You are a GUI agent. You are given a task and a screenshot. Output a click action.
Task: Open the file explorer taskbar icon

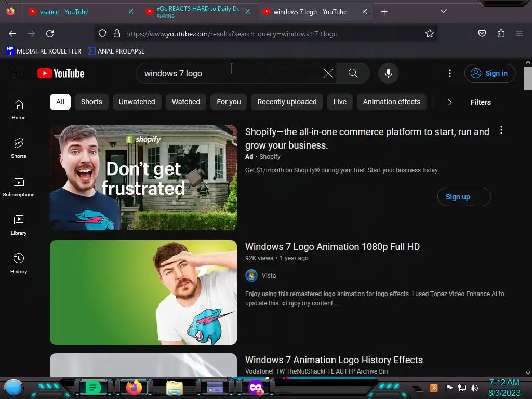[x=175, y=388]
